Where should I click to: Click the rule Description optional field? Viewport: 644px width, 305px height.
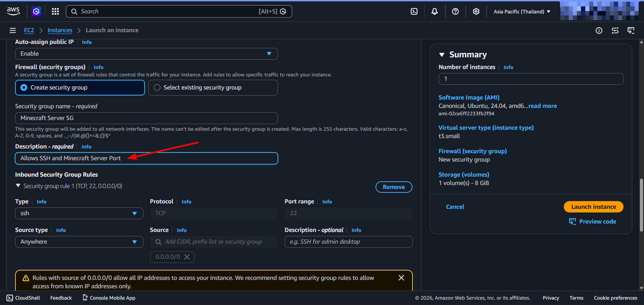348,242
